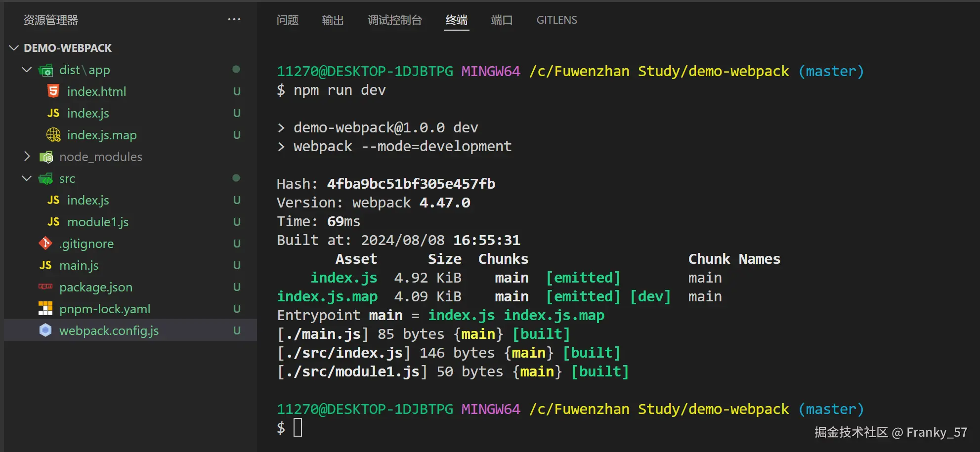Click the npm icon beside package.json
This screenshot has width=980, height=452.
[x=45, y=287]
